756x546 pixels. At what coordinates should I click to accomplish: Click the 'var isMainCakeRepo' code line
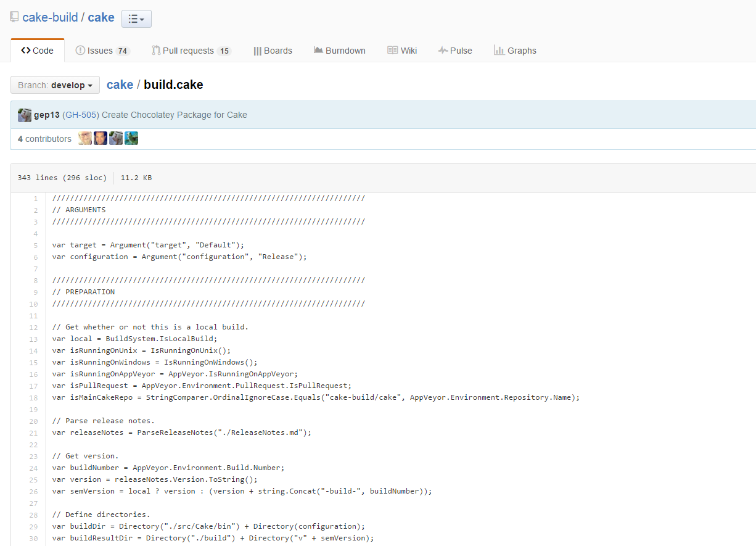point(316,397)
